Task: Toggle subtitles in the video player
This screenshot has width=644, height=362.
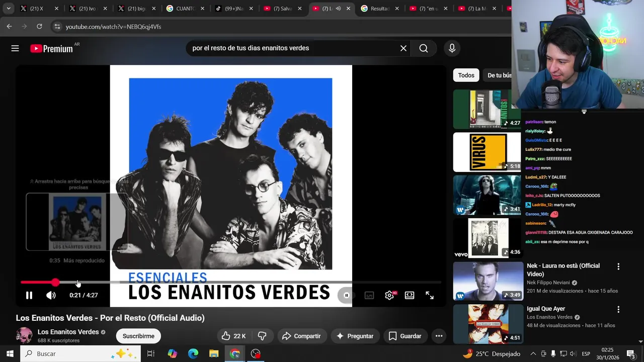Action: 369,295
